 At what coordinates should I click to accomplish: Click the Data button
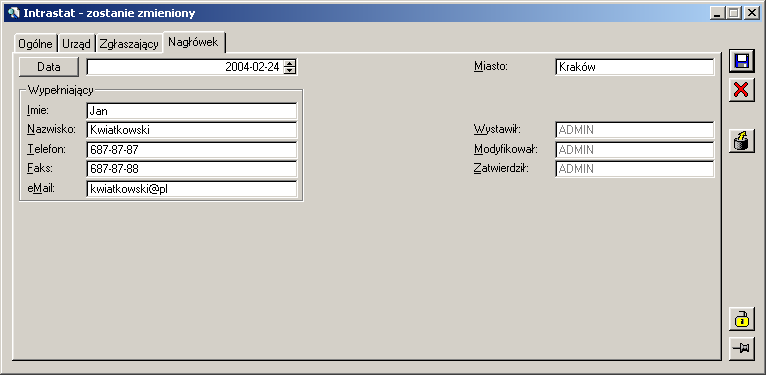pos(48,67)
